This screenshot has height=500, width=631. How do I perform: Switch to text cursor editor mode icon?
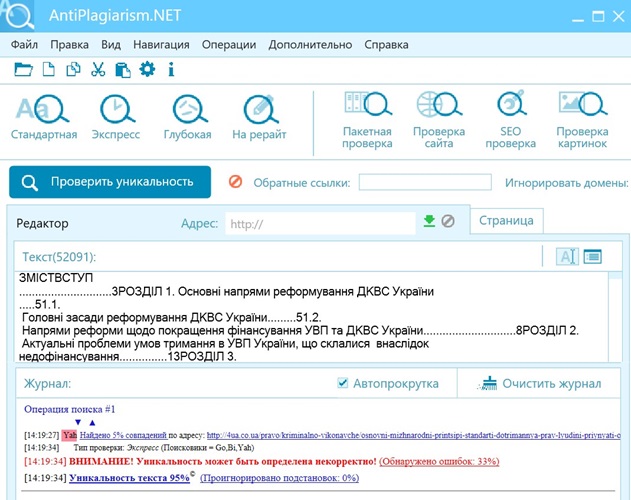pyautogui.click(x=567, y=256)
